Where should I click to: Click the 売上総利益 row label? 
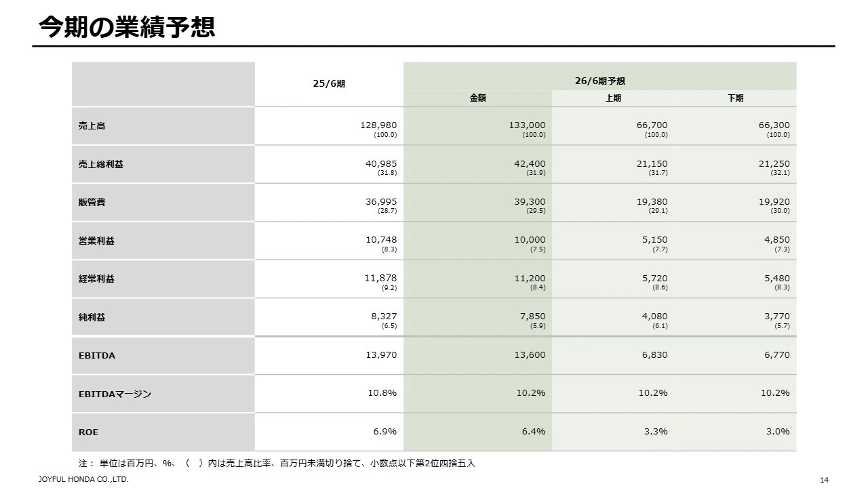coord(101,164)
